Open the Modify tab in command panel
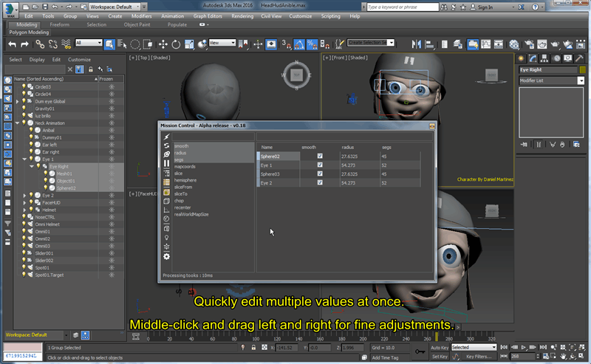This screenshot has height=364, width=591. click(533, 58)
